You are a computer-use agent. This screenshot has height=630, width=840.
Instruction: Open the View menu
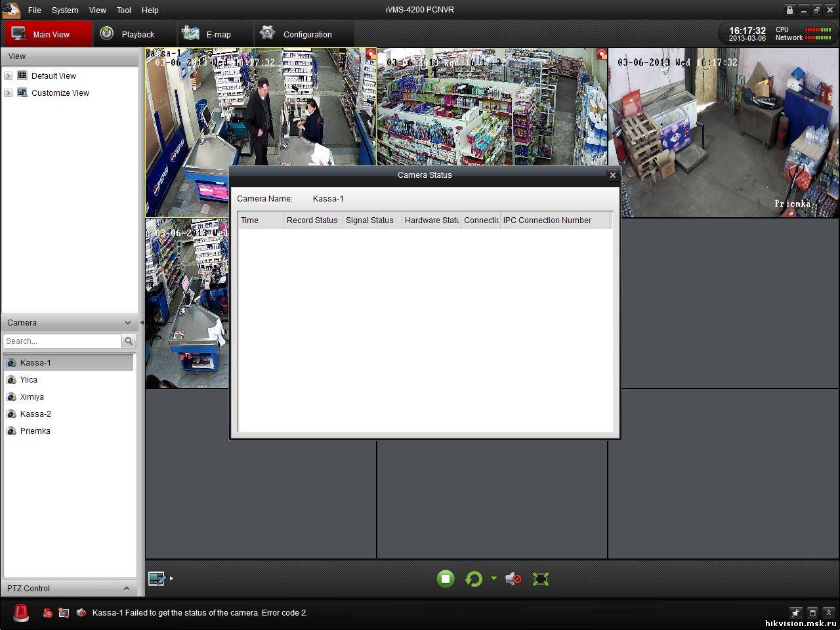click(98, 10)
